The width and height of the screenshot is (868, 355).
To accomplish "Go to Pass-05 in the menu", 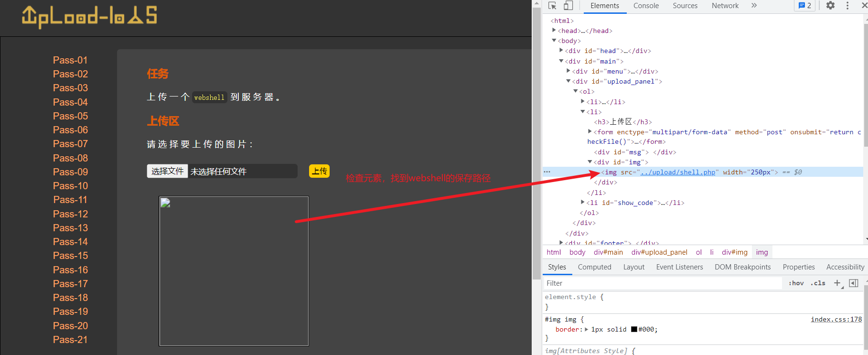I will click(70, 116).
